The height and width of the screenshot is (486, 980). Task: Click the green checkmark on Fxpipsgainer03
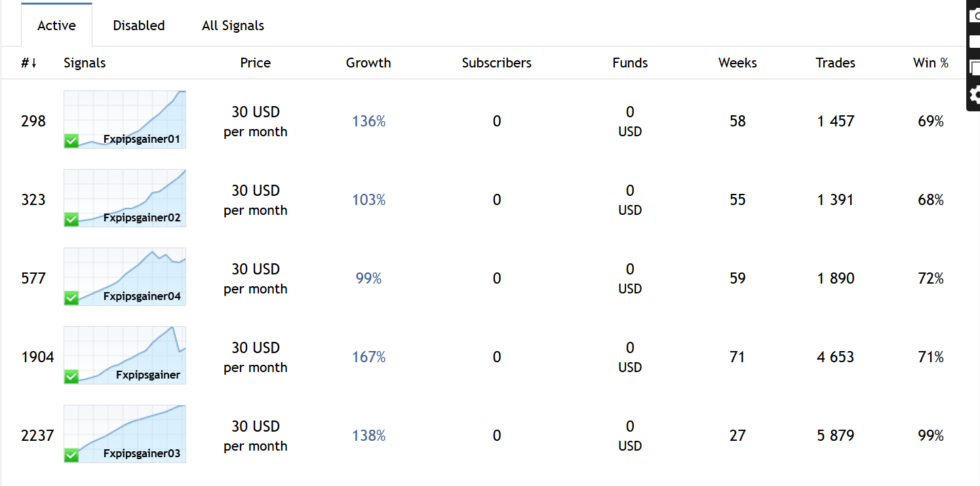(71, 455)
